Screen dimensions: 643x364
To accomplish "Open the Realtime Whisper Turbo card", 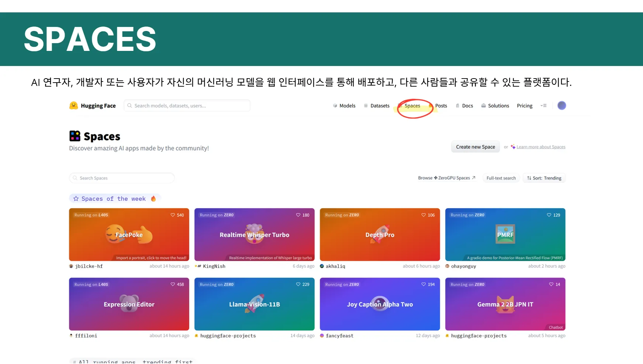I will (255, 235).
